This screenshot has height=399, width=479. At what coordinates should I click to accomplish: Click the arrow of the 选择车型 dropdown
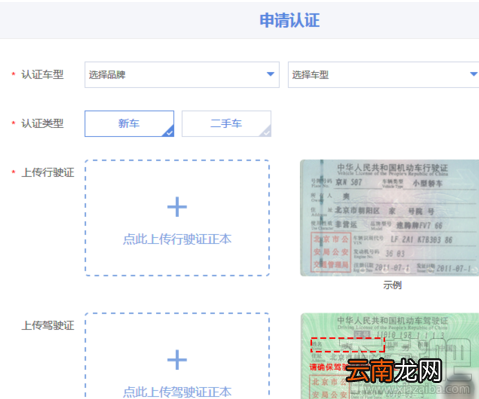click(474, 74)
